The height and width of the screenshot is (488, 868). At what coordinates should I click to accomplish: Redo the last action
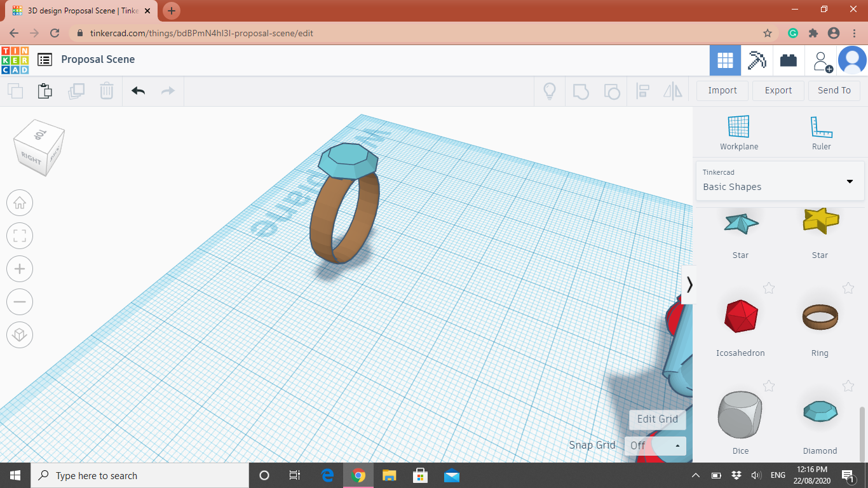click(x=168, y=91)
